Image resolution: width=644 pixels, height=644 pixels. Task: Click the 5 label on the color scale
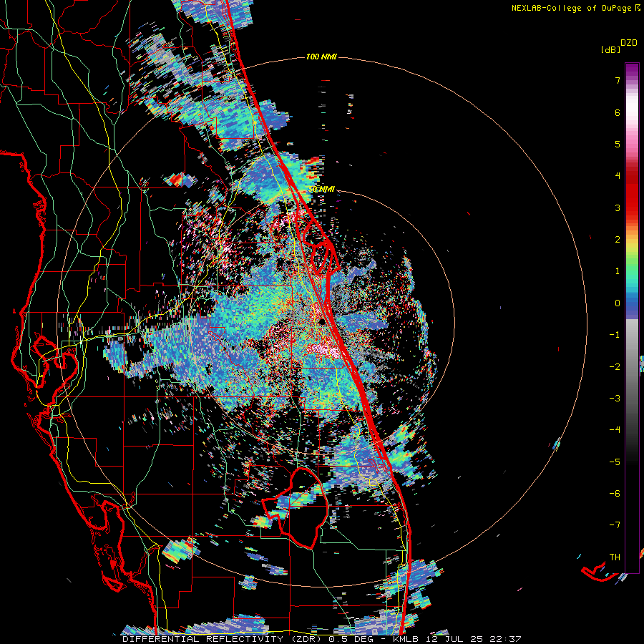(x=618, y=144)
